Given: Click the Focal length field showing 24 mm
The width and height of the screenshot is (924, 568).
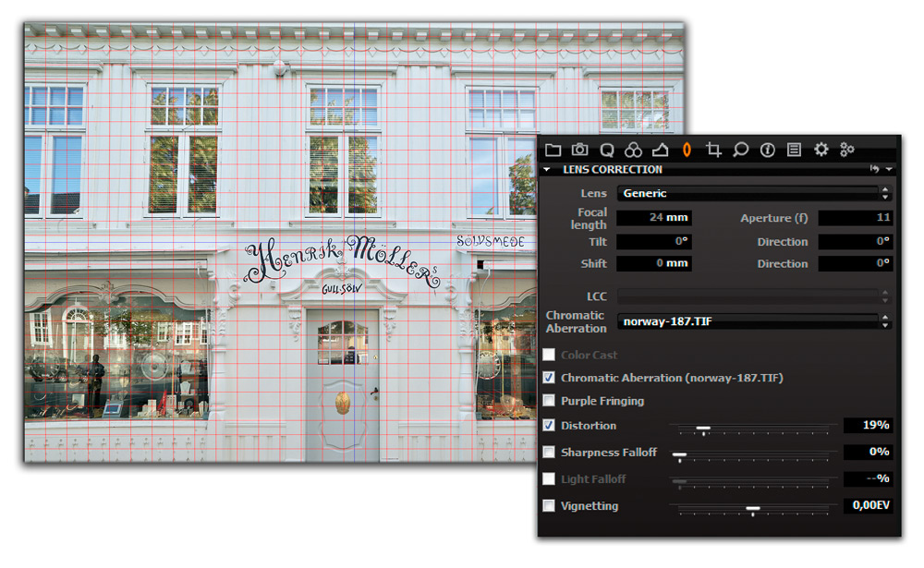Looking at the screenshot, I should click(654, 218).
